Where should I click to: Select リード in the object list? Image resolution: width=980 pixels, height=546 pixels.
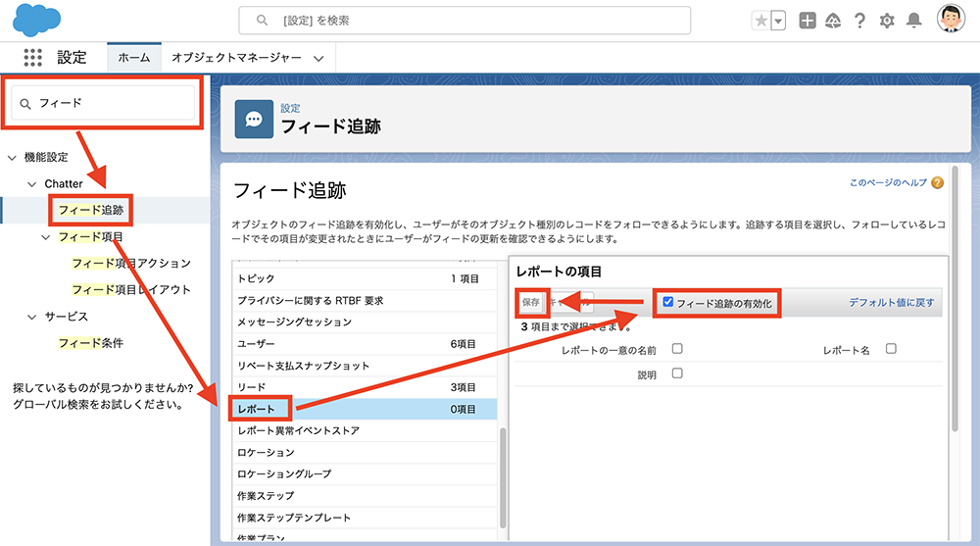pyautogui.click(x=365, y=388)
